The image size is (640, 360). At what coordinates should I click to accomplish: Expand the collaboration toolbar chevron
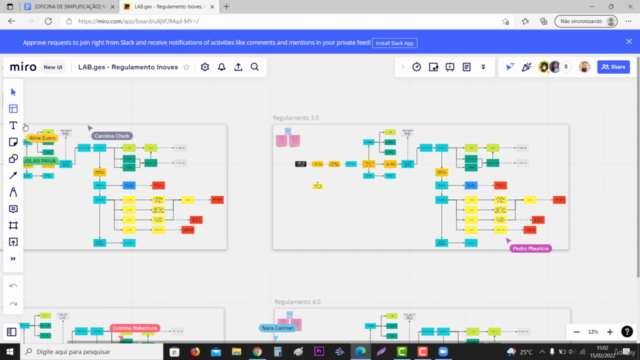click(403, 67)
